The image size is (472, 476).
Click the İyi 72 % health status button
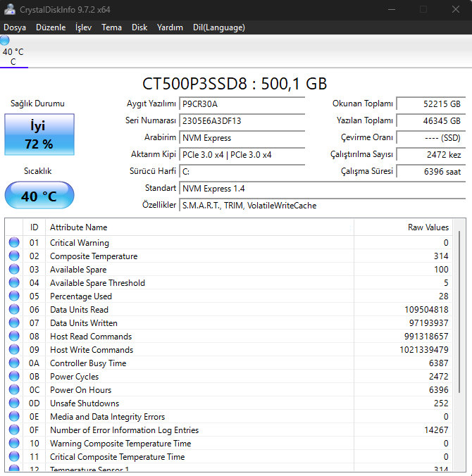click(39, 134)
